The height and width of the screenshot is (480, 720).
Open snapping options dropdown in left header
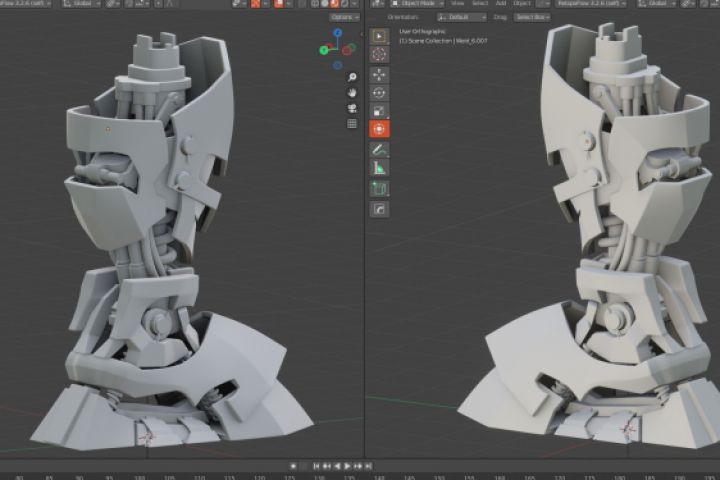tap(141, 4)
